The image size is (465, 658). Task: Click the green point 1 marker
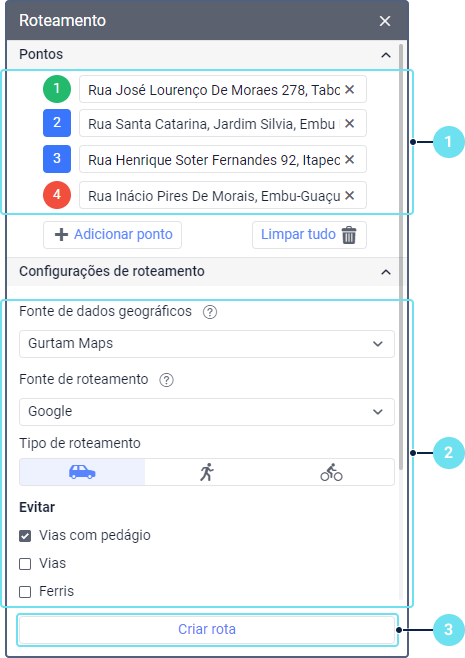coord(57,89)
